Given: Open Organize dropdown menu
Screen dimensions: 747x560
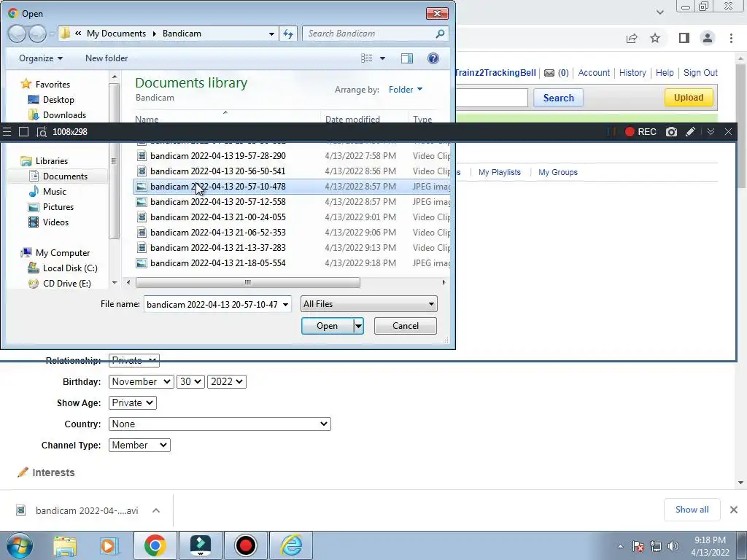Looking at the screenshot, I should click(x=41, y=58).
